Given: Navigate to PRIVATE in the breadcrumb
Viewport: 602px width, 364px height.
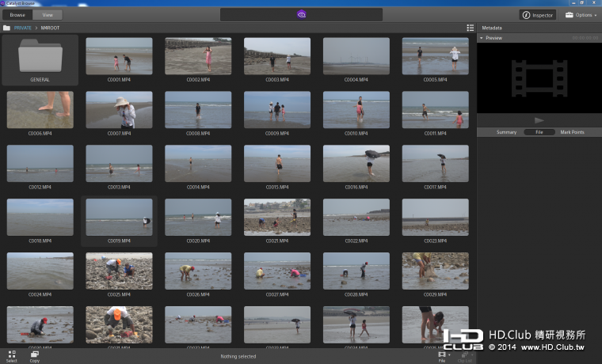Looking at the screenshot, I should (x=23, y=28).
